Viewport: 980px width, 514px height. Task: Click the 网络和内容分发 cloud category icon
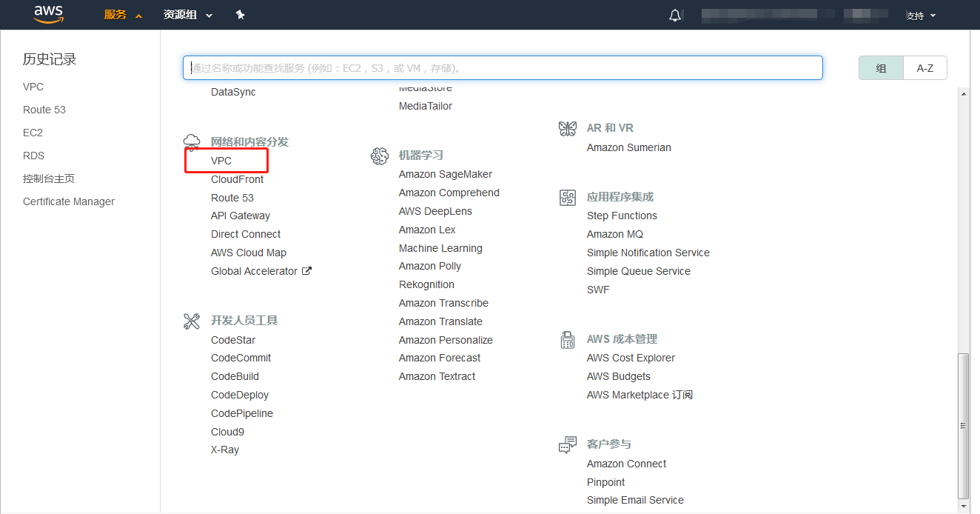[192, 141]
